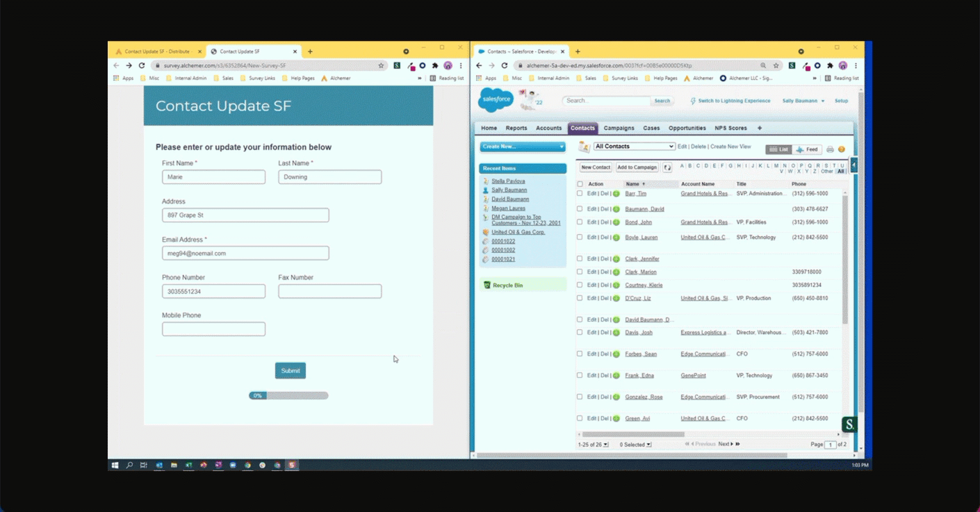The height and width of the screenshot is (512, 980).
Task: Click the green plus icon in Bond, John row
Action: tap(616, 222)
